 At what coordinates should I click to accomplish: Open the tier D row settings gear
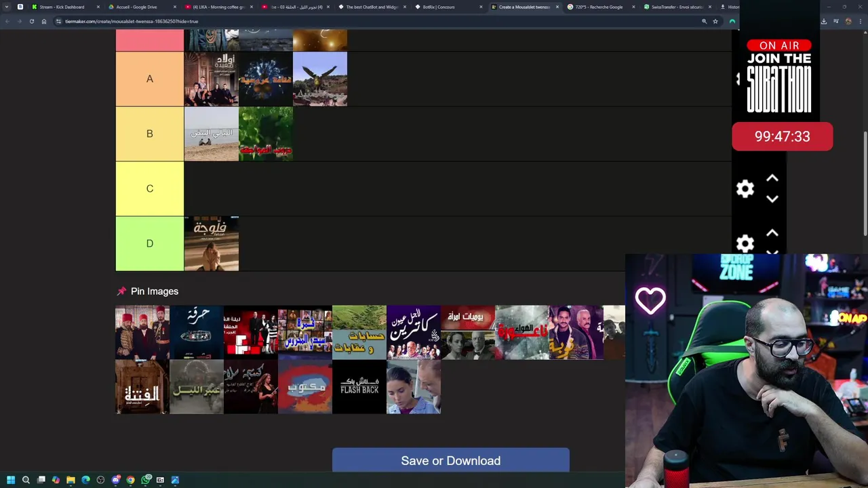tap(745, 244)
